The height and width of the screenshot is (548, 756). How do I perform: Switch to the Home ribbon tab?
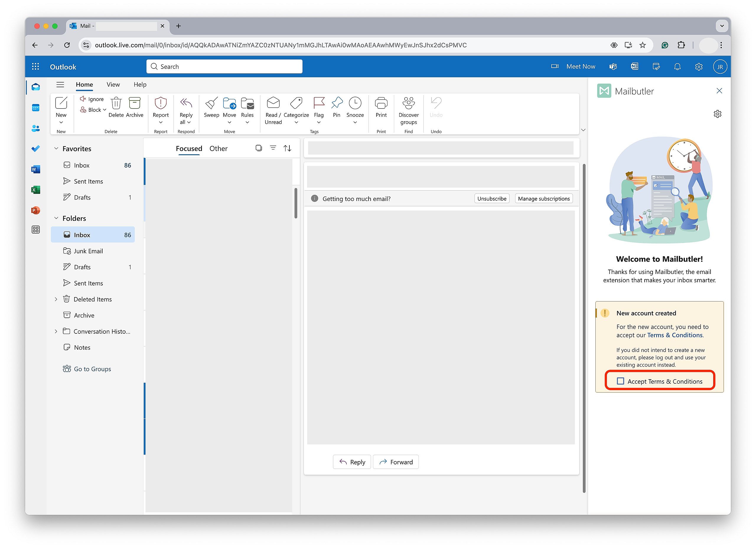pos(84,85)
